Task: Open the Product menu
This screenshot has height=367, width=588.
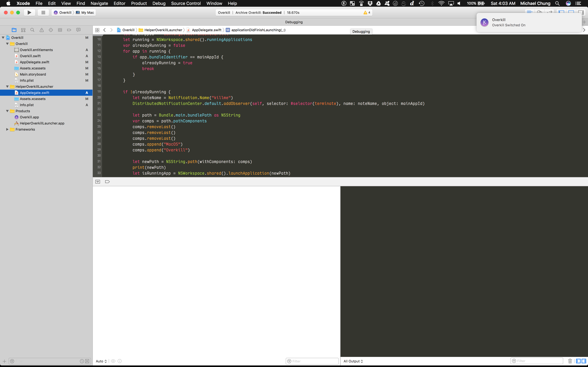Action: coord(139,3)
